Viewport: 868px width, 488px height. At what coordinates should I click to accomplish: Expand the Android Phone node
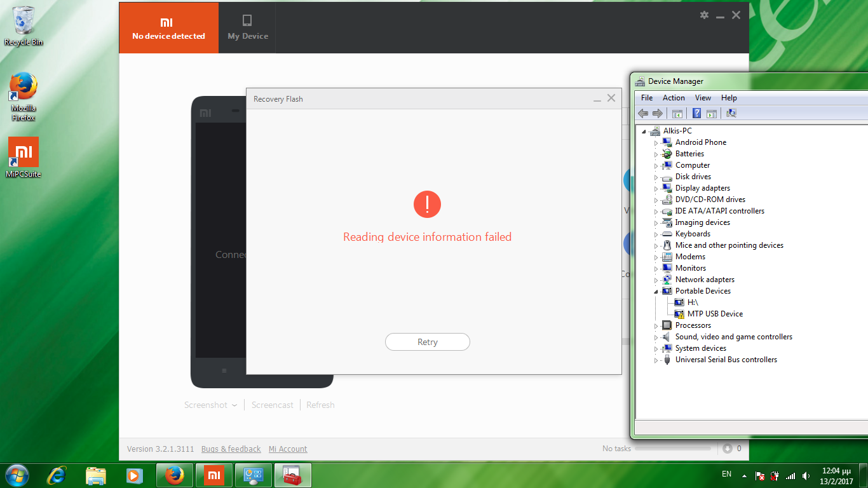click(656, 143)
